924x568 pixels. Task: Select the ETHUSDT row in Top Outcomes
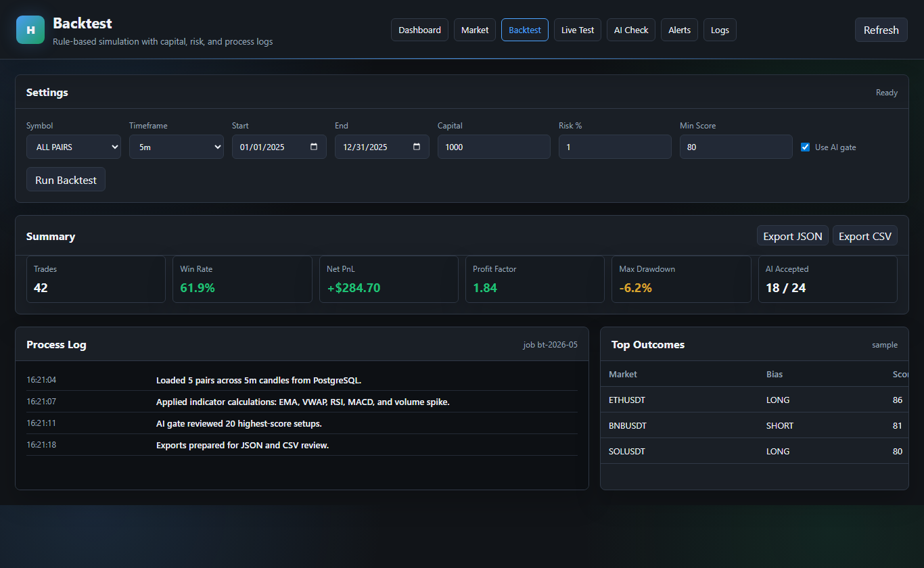tap(754, 400)
